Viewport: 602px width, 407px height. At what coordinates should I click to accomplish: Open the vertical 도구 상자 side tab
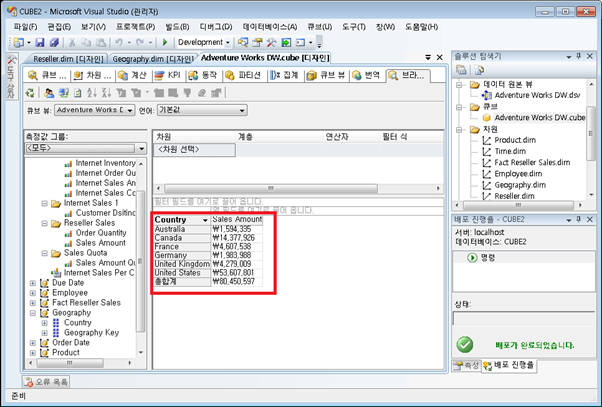[11, 77]
